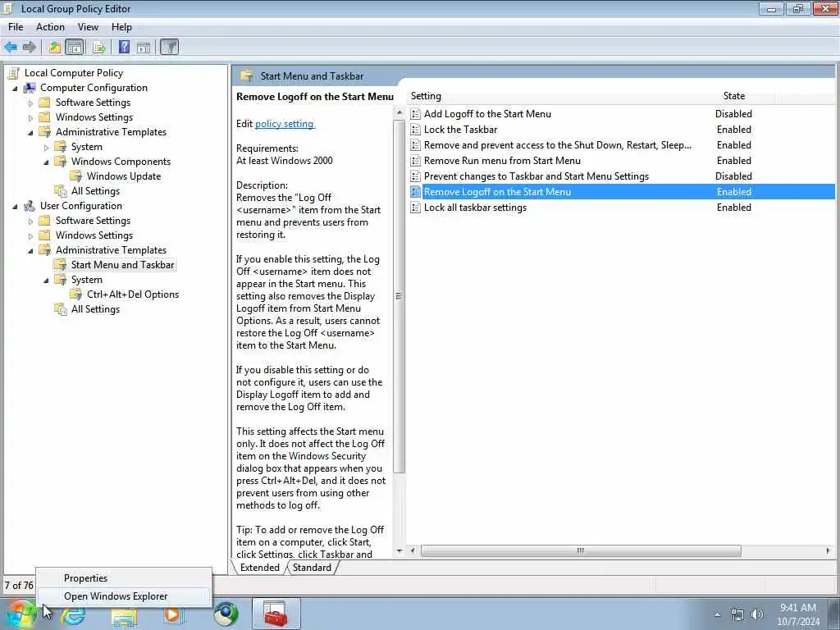Click the Export List toolbar icon

98,47
